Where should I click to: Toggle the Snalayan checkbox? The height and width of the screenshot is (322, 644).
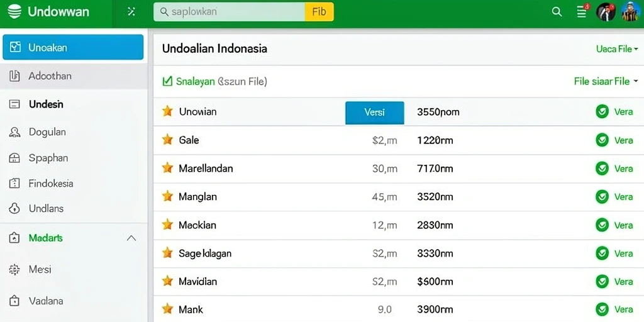coord(167,81)
